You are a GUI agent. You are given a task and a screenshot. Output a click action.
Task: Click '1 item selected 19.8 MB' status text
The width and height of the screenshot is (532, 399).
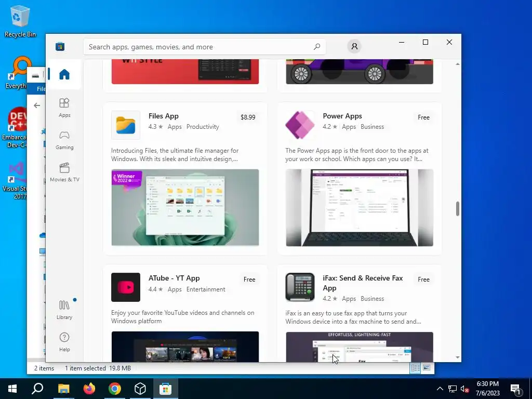(x=98, y=368)
